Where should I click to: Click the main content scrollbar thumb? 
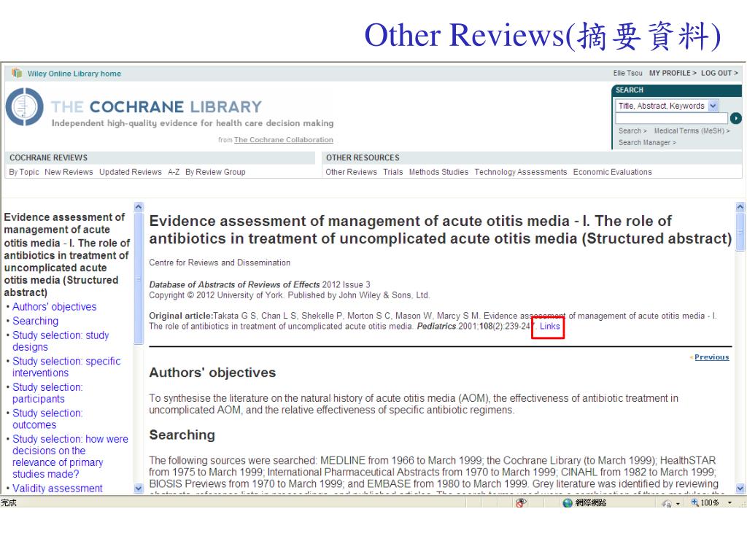coord(740,231)
